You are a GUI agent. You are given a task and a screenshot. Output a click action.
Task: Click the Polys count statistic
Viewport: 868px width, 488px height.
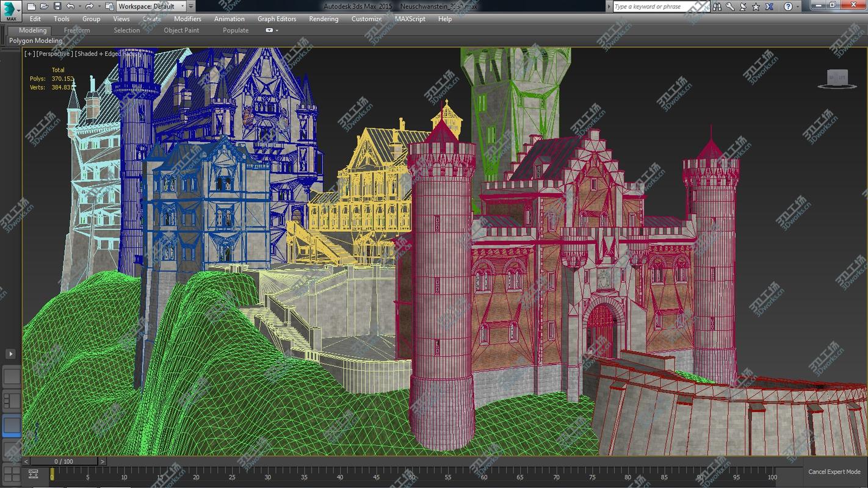[x=52, y=79]
